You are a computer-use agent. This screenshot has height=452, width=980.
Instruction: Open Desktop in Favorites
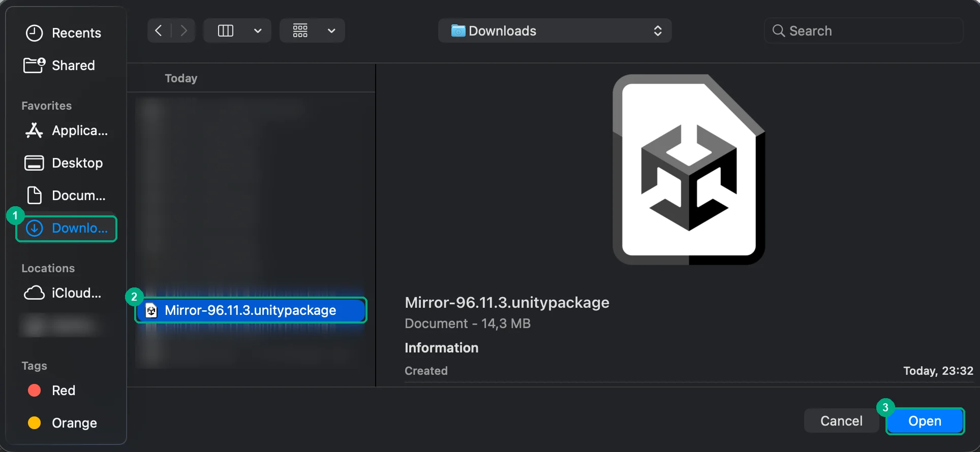tap(64, 163)
